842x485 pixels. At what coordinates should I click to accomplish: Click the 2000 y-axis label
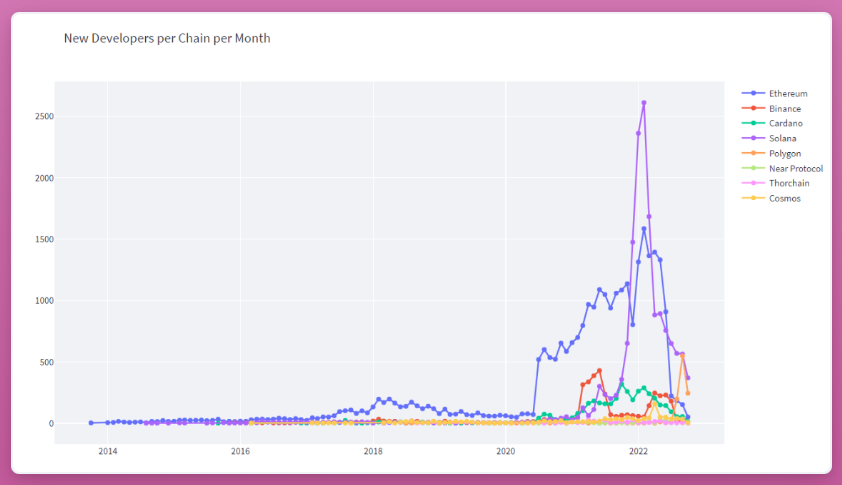coord(45,178)
